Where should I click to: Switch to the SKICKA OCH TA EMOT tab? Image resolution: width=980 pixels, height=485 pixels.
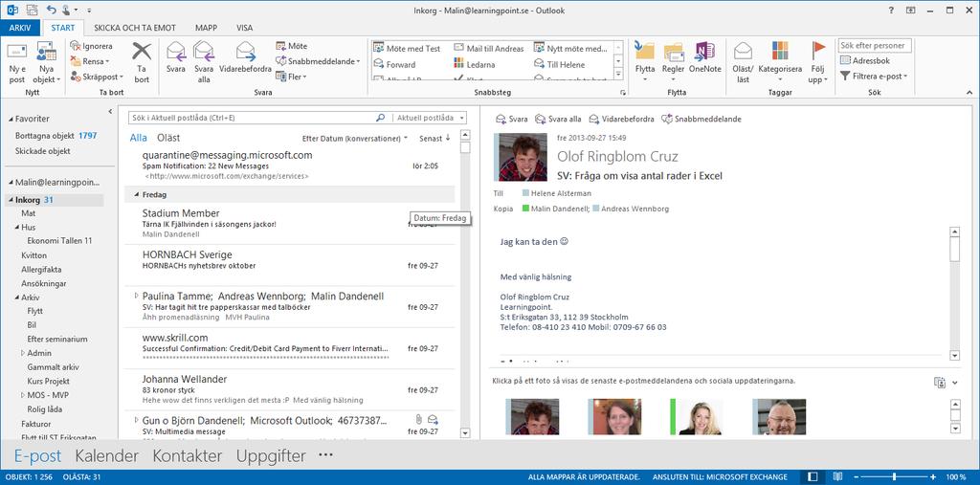(135, 28)
